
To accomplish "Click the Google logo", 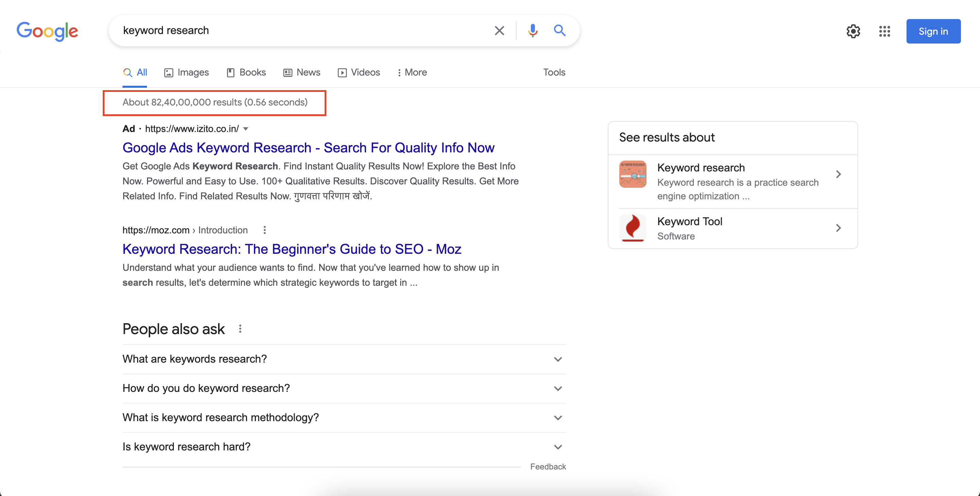I will [47, 31].
